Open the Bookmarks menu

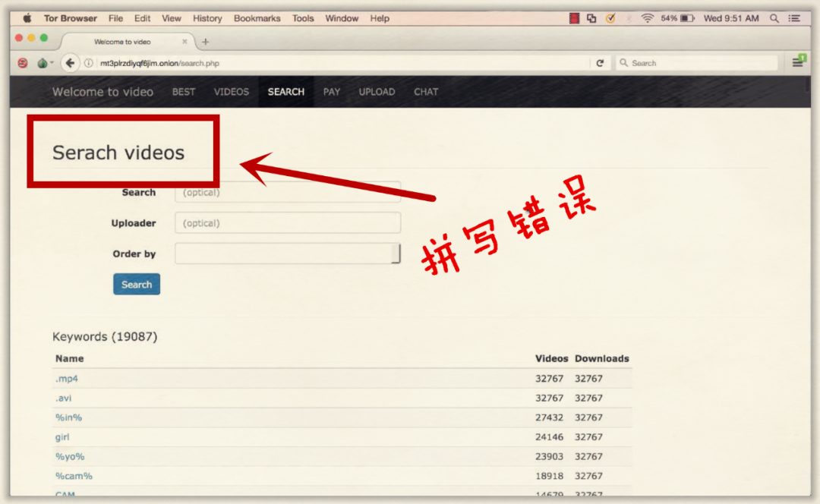257,18
